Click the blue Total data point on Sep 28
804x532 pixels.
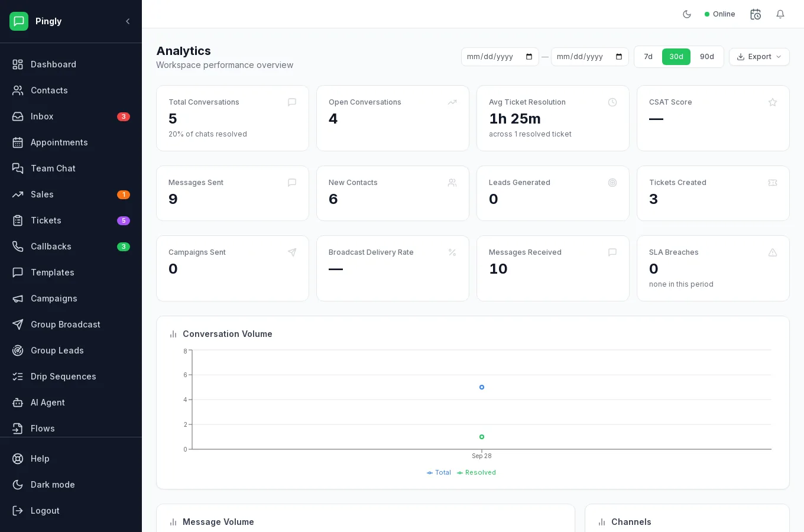[482, 387]
